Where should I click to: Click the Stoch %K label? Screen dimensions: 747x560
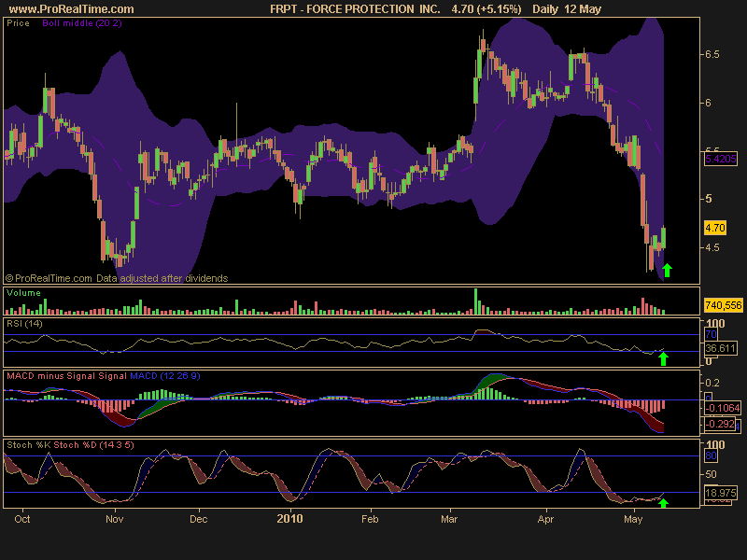pos(29,445)
